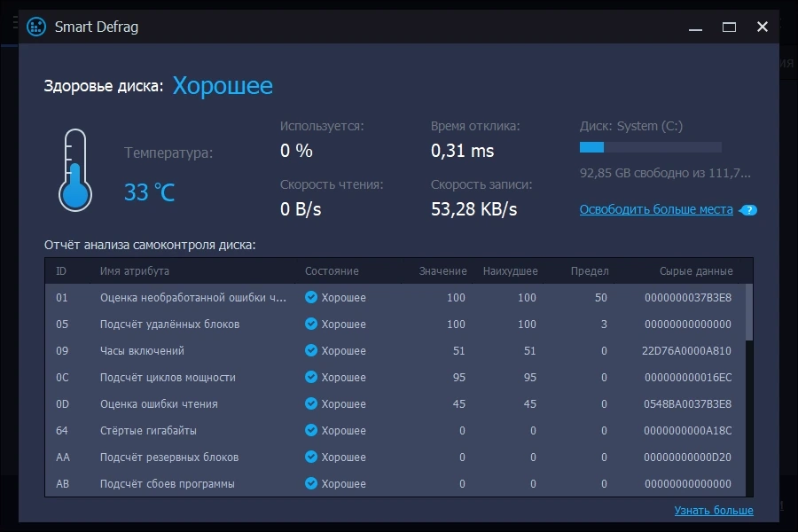Image resolution: width=798 pixels, height=532 pixels.
Task: Click the 'Сырые данные' column header
Action: [696, 270]
